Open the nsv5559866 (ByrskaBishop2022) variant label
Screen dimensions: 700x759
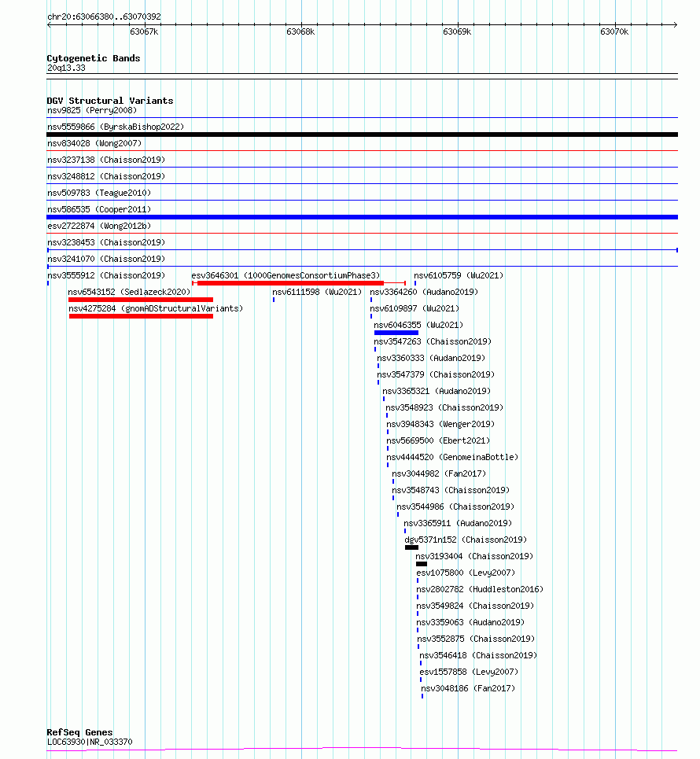pos(116,127)
